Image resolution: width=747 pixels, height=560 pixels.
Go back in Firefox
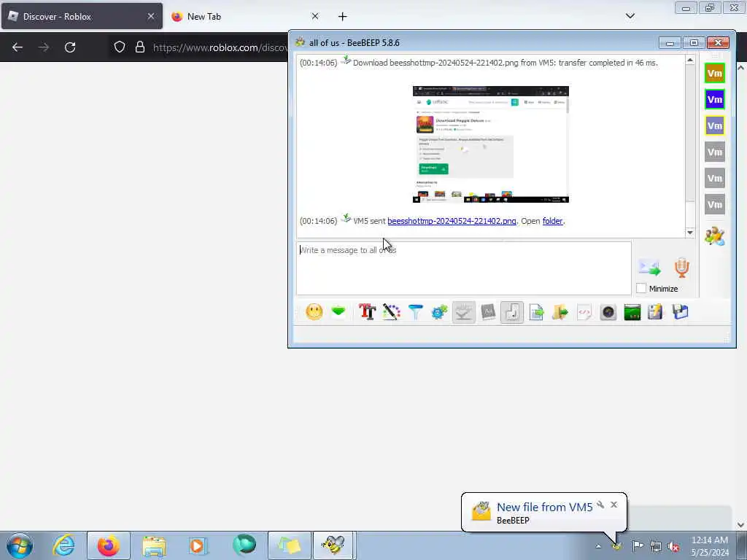[18, 47]
